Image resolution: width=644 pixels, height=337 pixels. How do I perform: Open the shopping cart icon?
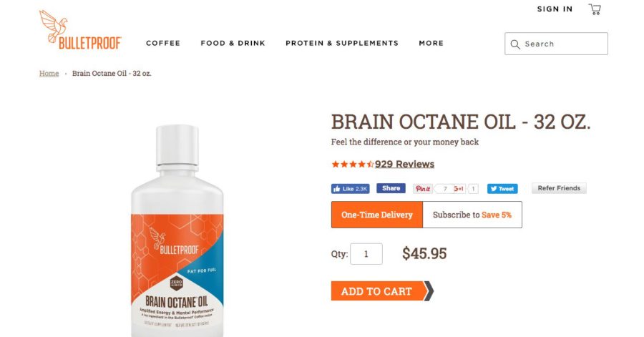point(595,9)
